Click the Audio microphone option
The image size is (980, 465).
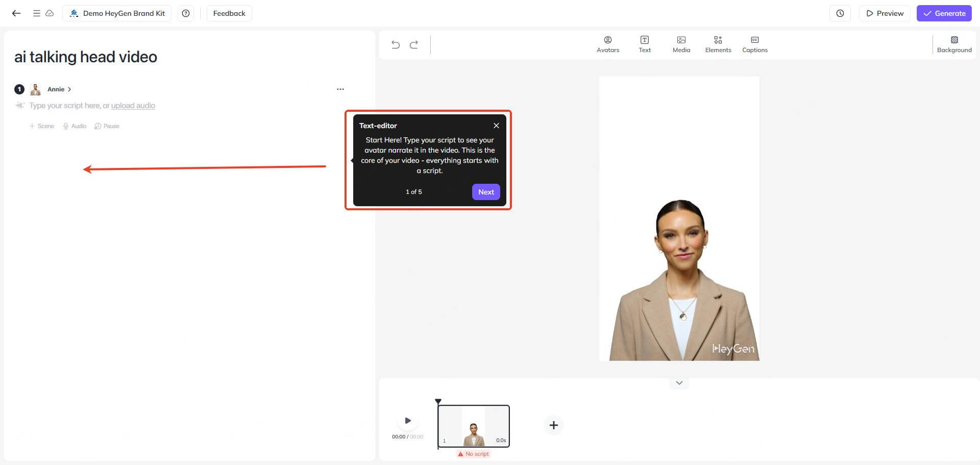point(75,126)
